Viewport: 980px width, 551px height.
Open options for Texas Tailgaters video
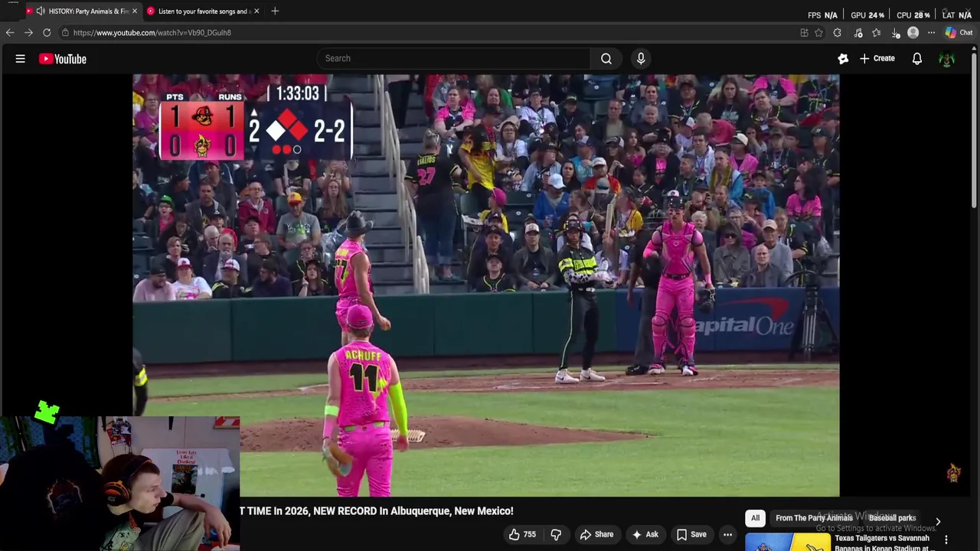pos(947,540)
